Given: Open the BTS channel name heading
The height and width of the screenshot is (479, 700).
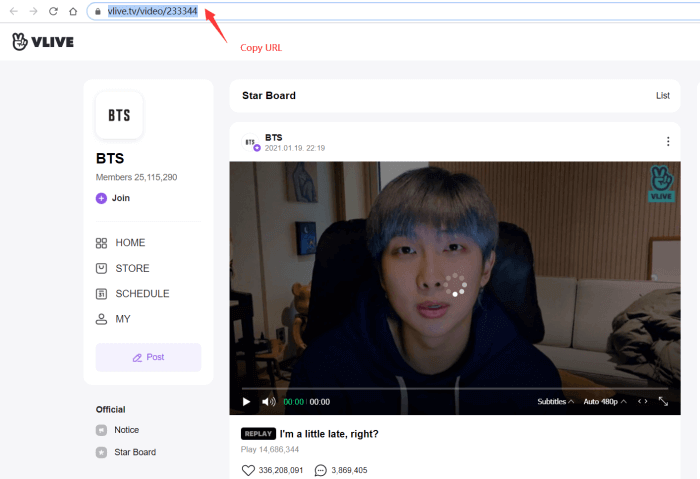Looking at the screenshot, I should click(x=110, y=158).
